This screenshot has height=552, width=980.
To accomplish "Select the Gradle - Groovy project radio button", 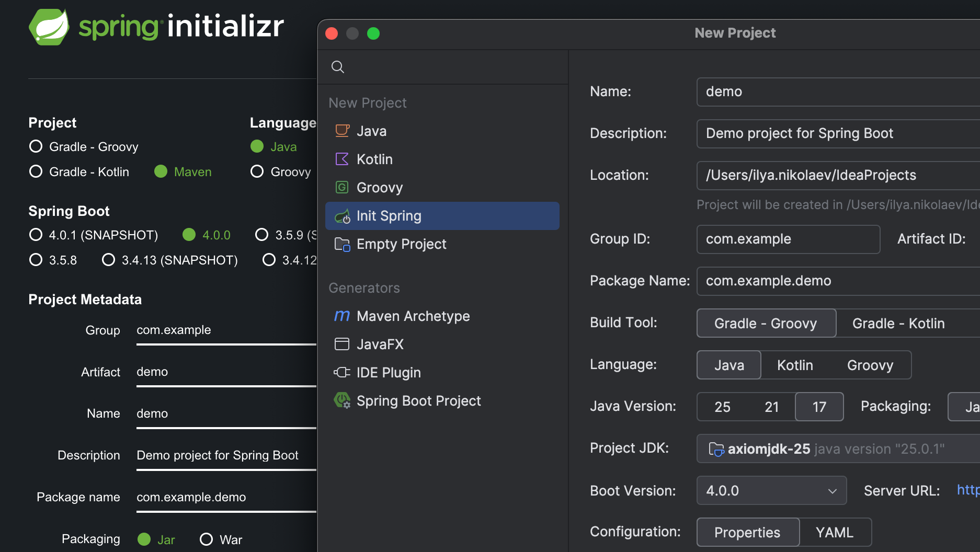I will click(36, 146).
